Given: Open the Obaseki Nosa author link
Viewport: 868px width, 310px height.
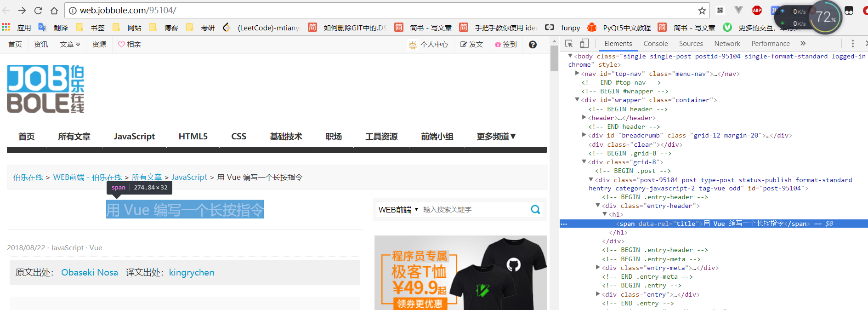Looking at the screenshot, I should [x=90, y=273].
